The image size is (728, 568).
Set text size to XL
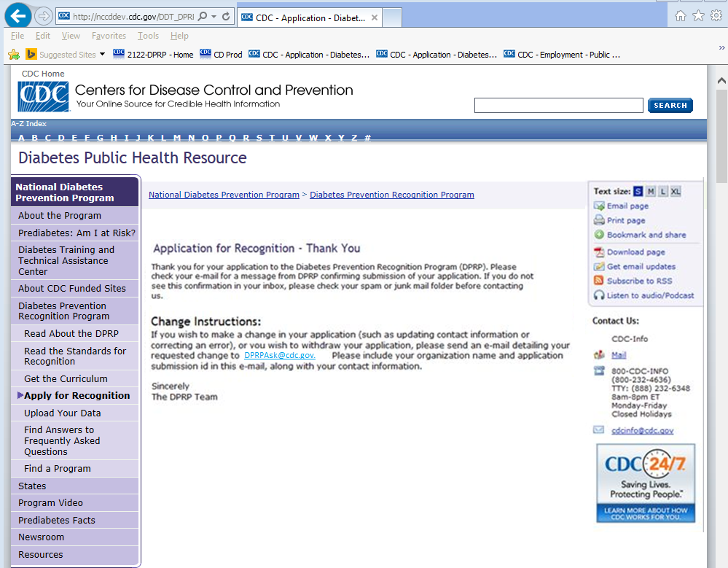(x=676, y=191)
